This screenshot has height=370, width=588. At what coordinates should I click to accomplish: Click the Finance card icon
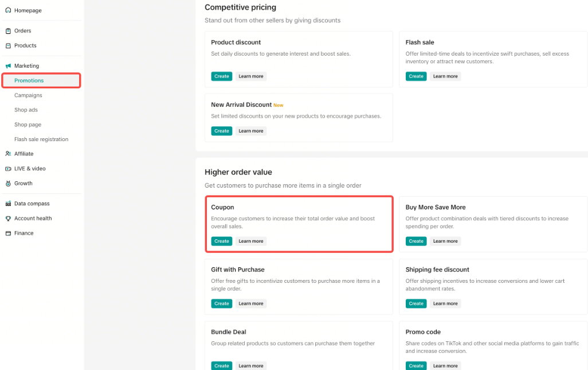click(8, 233)
